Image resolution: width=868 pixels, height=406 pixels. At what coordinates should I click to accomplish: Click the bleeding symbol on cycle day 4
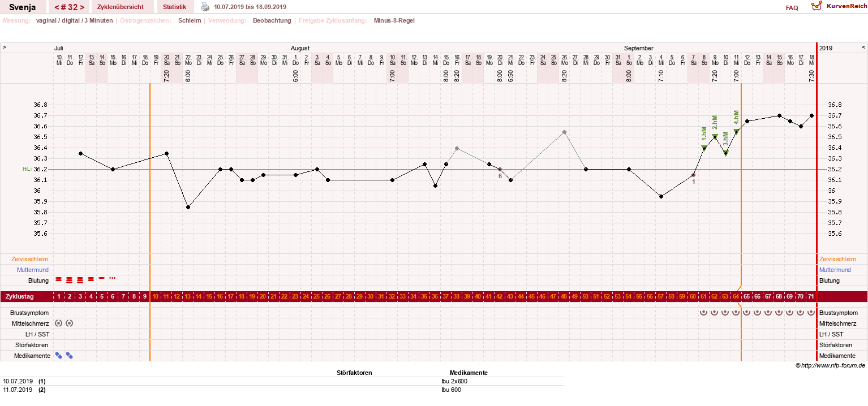(x=91, y=279)
